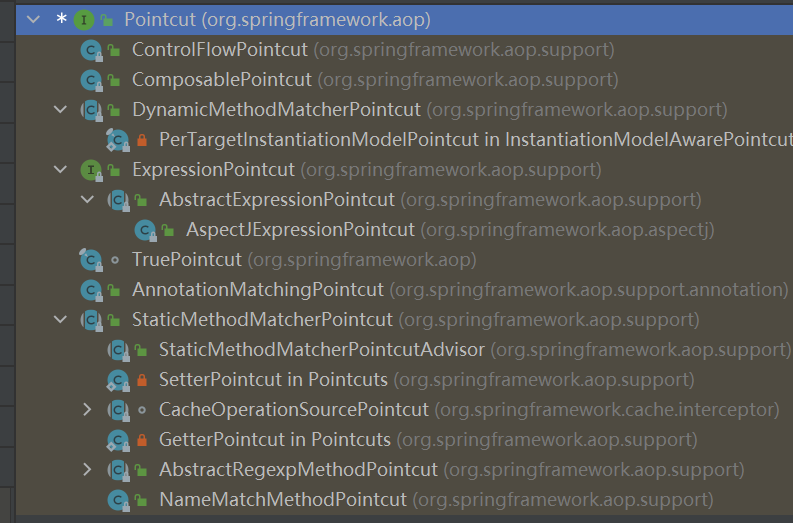Click the AspectJExpressionPointcut class icon
This screenshot has width=793, height=523.
pyautogui.click(x=146, y=230)
